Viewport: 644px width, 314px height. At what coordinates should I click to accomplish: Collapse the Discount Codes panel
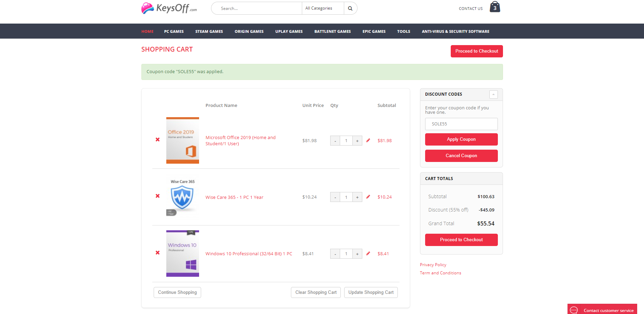click(x=493, y=94)
